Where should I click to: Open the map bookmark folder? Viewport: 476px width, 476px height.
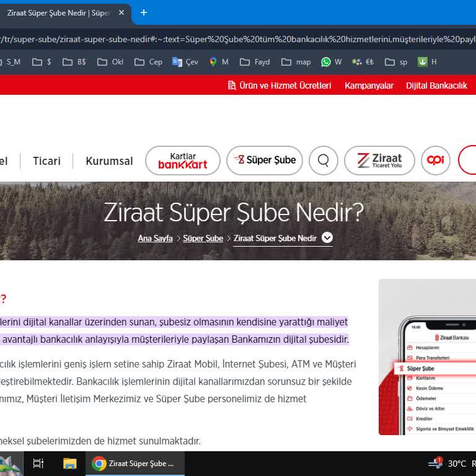point(296,62)
